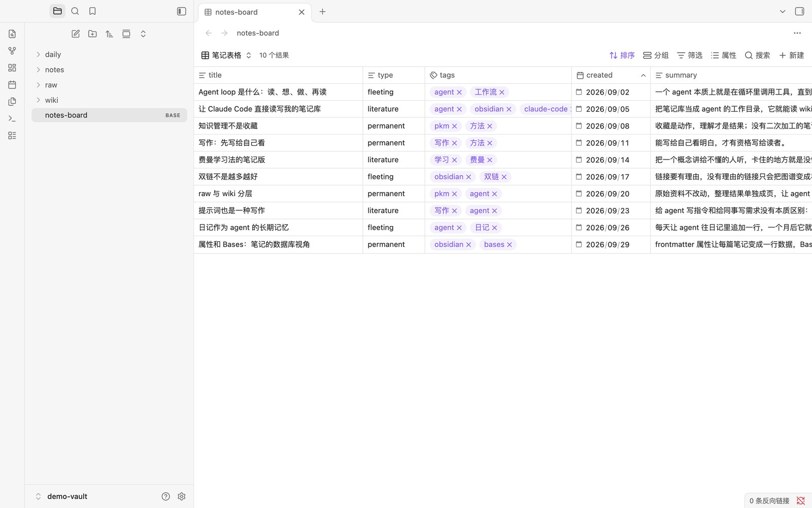This screenshot has width=812, height=508.
Task: Expand or collapse all folders icon
Action: click(143, 34)
